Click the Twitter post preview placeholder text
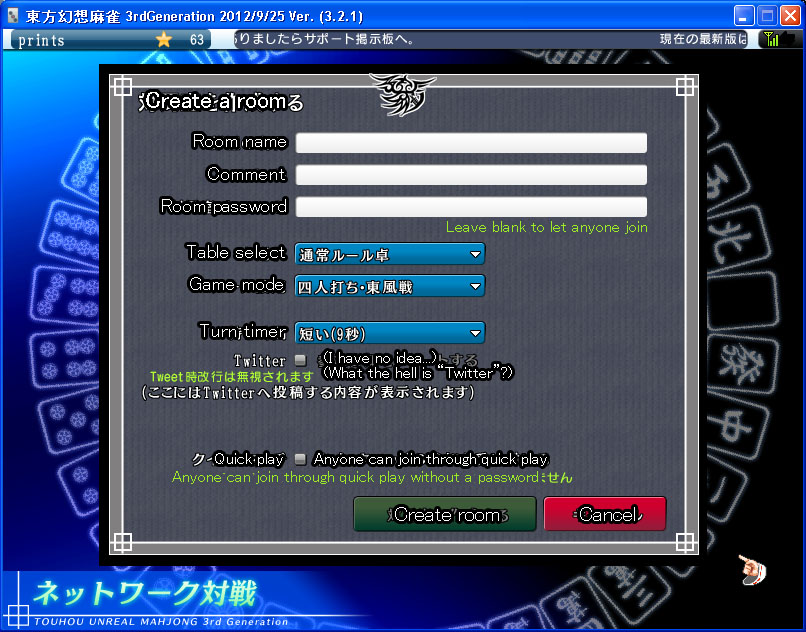This screenshot has height=632, width=806. (307, 393)
